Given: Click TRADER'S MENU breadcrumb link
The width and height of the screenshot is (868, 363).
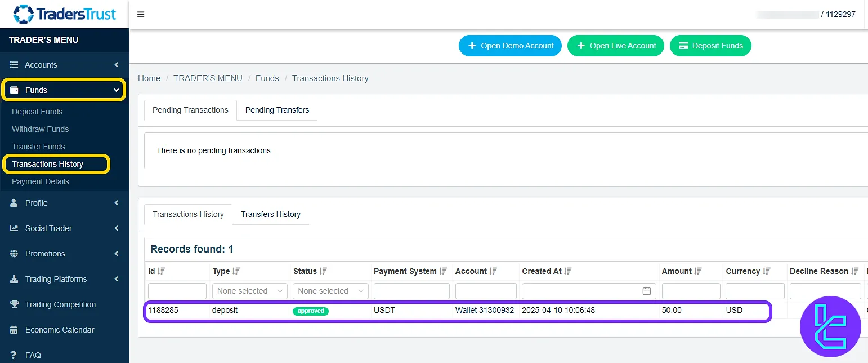Looking at the screenshot, I should click(208, 78).
